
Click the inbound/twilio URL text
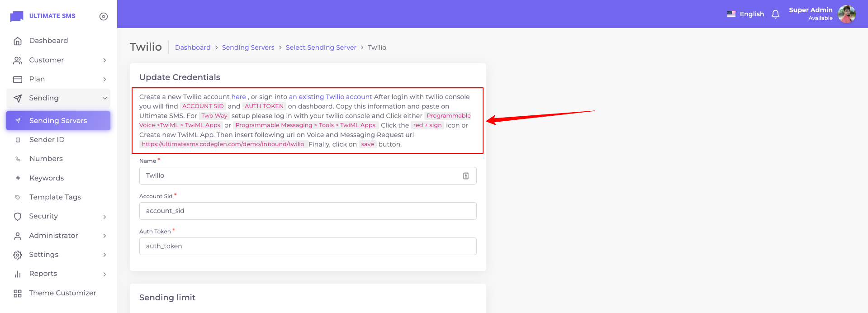point(223,144)
